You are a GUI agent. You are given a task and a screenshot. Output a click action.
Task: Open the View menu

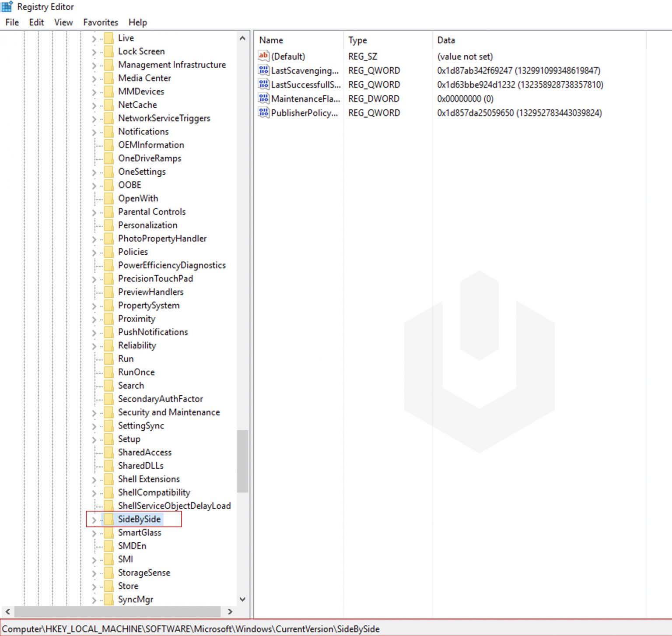(63, 22)
